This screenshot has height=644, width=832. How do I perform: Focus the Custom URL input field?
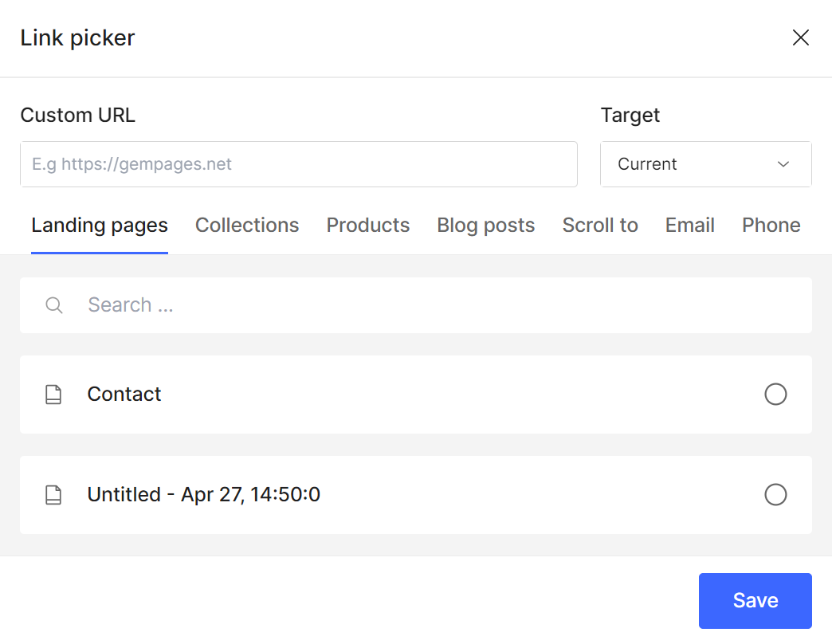pyautogui.click(x=299, y=164)
